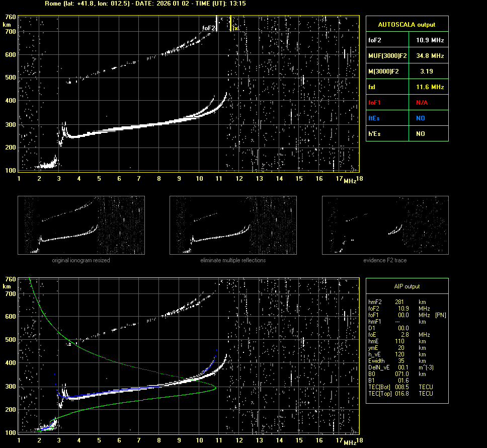The image size is (487, 448).
Task: Click the green profile peak in lower ionogram
Action: click(x=215, y=388)
